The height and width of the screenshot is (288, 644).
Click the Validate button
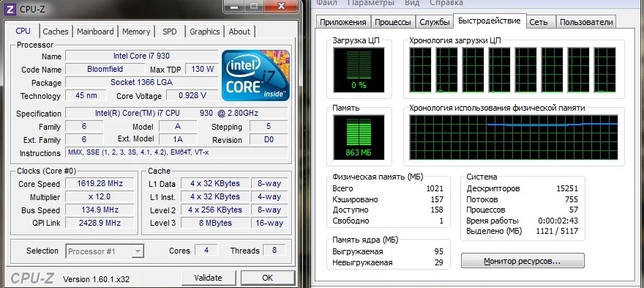point(209,278)
